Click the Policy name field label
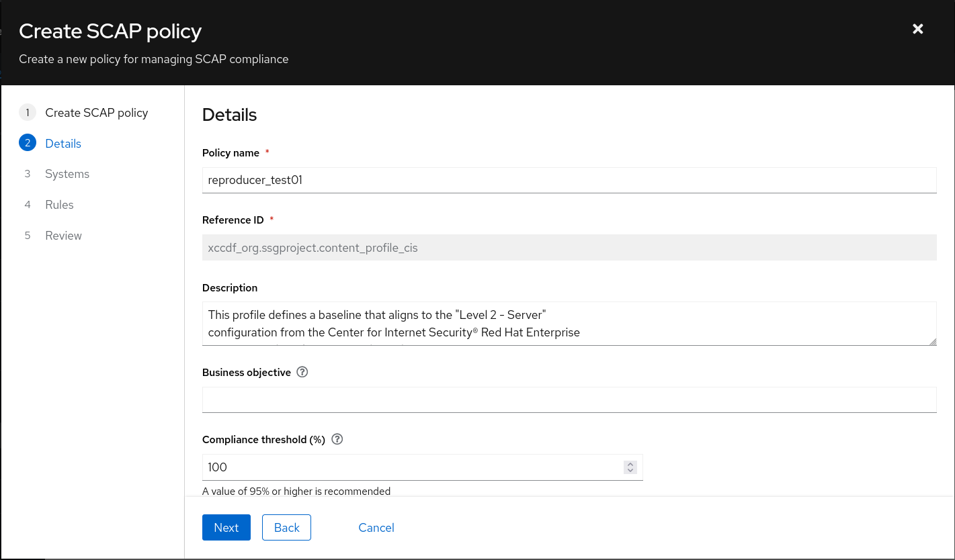 (231, 153)
